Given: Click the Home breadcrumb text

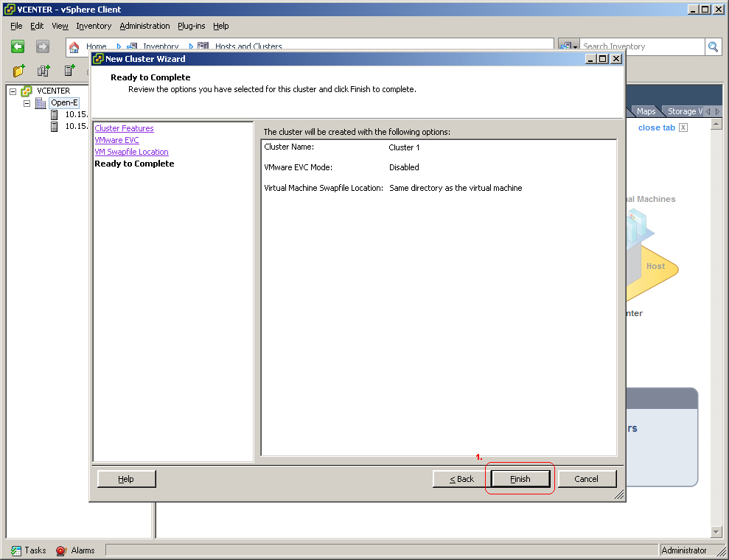Looking at the screenshot, I should [x=97, y=46].
